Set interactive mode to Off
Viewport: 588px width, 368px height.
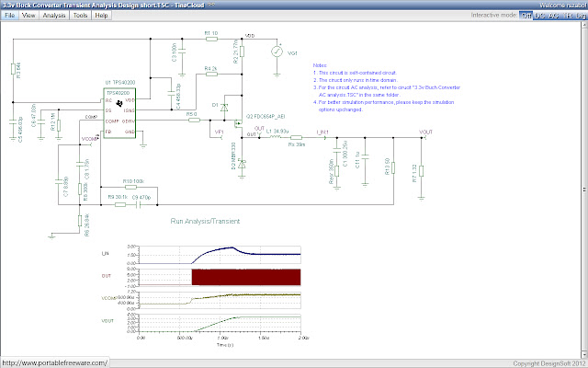click(x=526, y=16)
